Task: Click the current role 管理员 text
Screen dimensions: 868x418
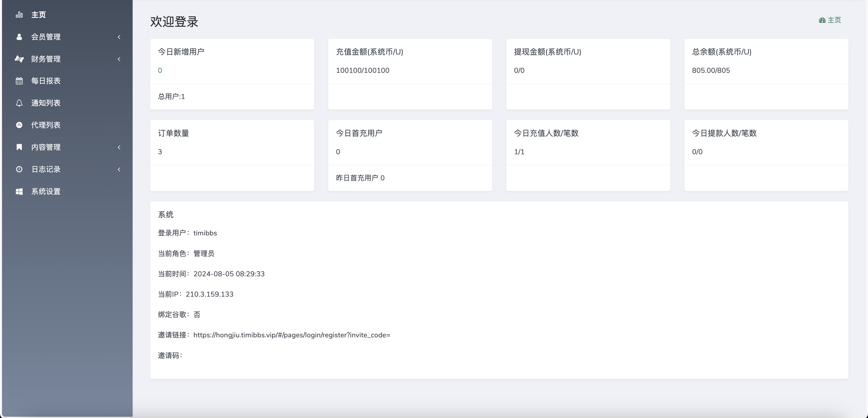Action: click(203, 253)
